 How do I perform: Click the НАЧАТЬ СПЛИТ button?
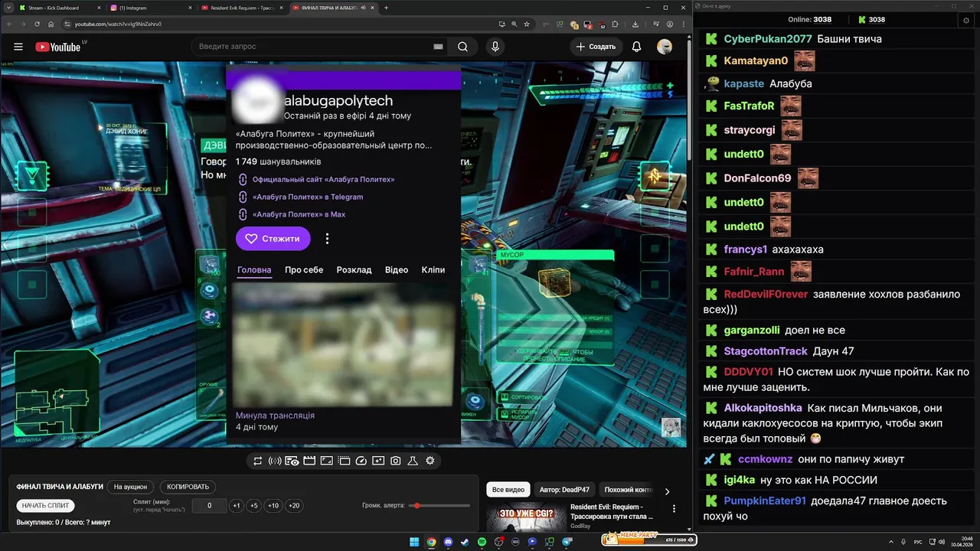46,506
